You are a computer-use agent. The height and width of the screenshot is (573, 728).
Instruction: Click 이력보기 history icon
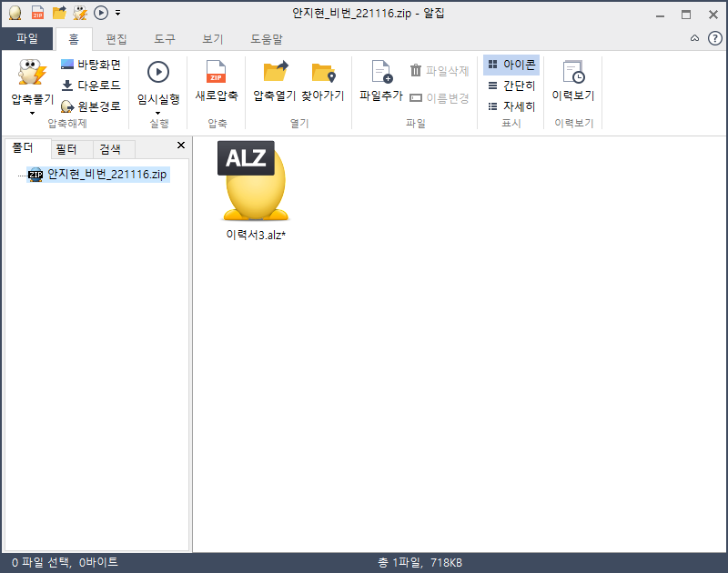click(x=573, y=73)
